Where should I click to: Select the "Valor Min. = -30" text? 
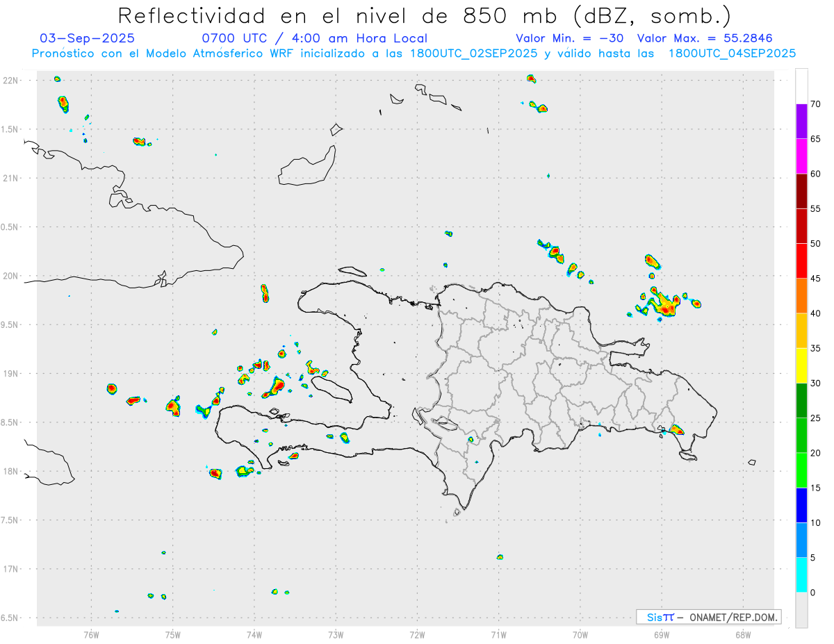pos(569,38)
